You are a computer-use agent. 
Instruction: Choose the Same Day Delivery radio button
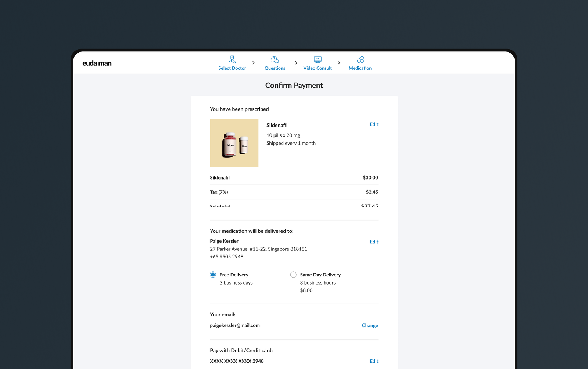click(293, 275)
